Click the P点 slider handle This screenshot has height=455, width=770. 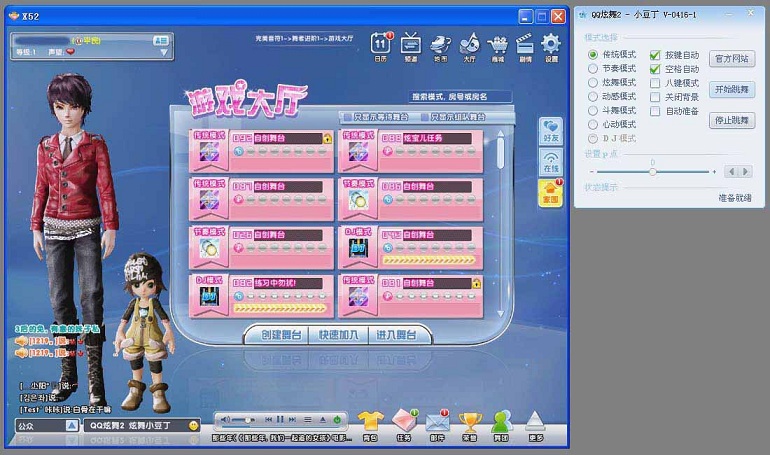coord(653,172)
